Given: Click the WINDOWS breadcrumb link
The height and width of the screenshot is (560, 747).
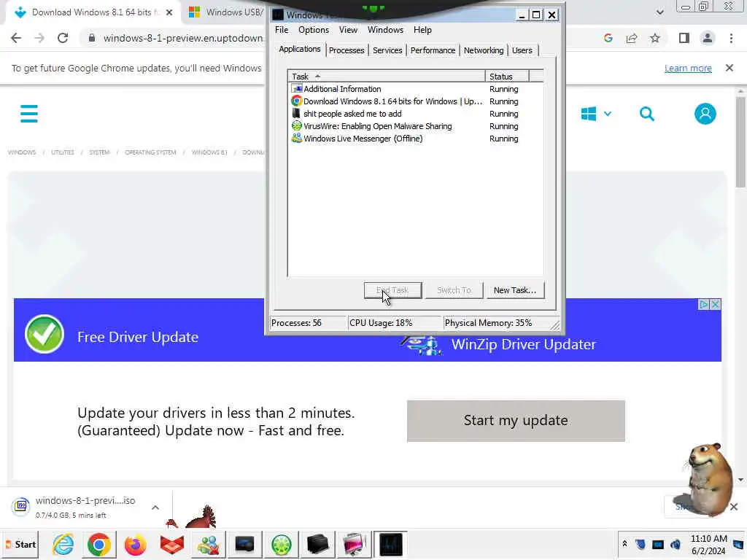Looking at the screenshot, I should [x=22, y=152].
